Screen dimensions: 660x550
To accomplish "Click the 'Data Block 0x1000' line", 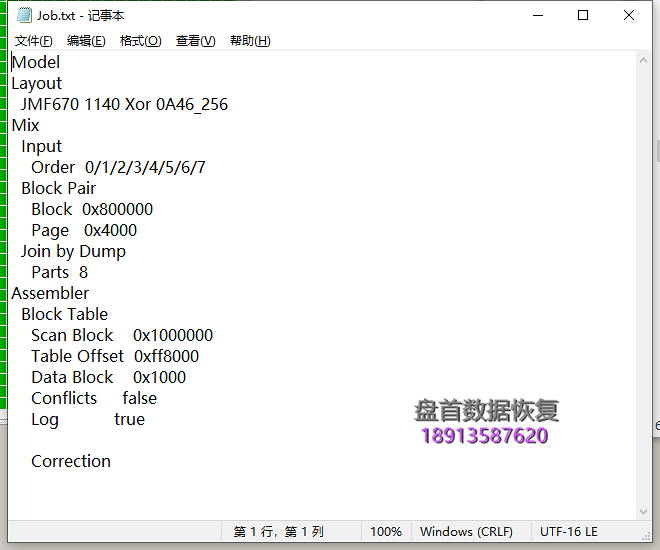I will (x=109, y=377).
